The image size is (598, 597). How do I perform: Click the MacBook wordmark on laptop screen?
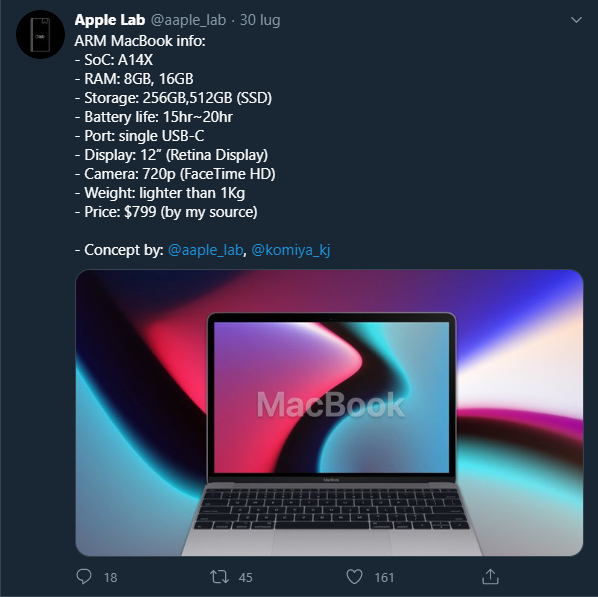(330, 405)
